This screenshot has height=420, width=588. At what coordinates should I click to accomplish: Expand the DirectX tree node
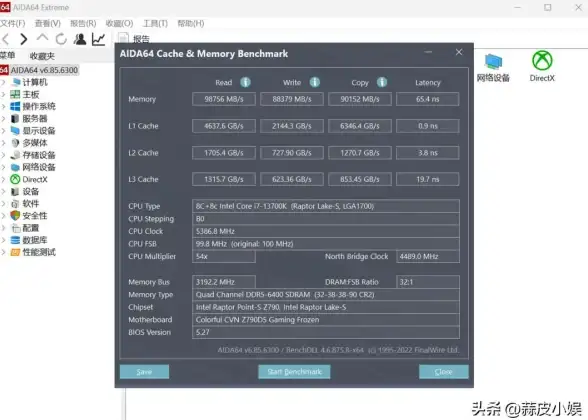point(3,179)
